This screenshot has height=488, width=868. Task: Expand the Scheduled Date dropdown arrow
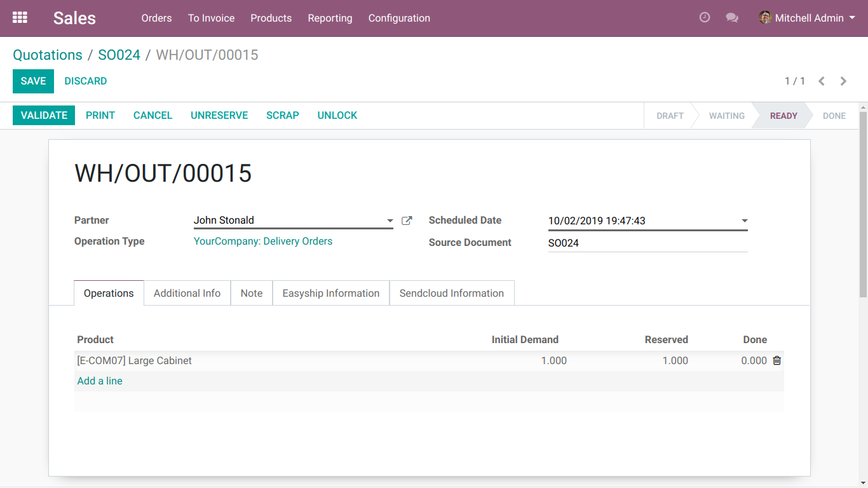pos(744,221)
